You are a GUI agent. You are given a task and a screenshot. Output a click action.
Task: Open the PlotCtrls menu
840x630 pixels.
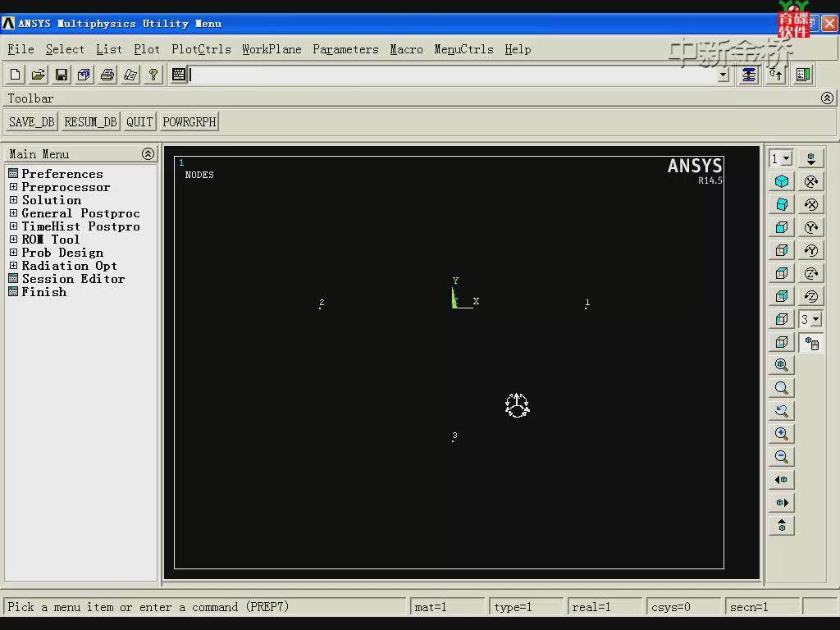(202, 49)
